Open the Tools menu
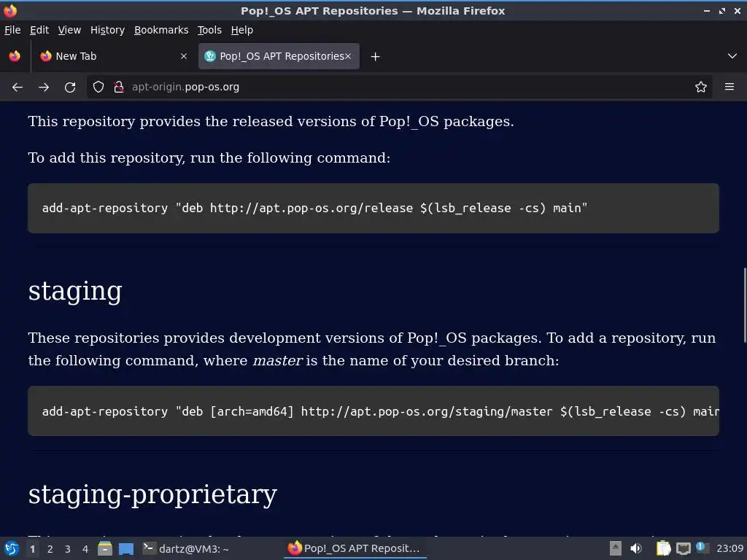The width and height of the screenshot is (747, 560). (209, 30)
